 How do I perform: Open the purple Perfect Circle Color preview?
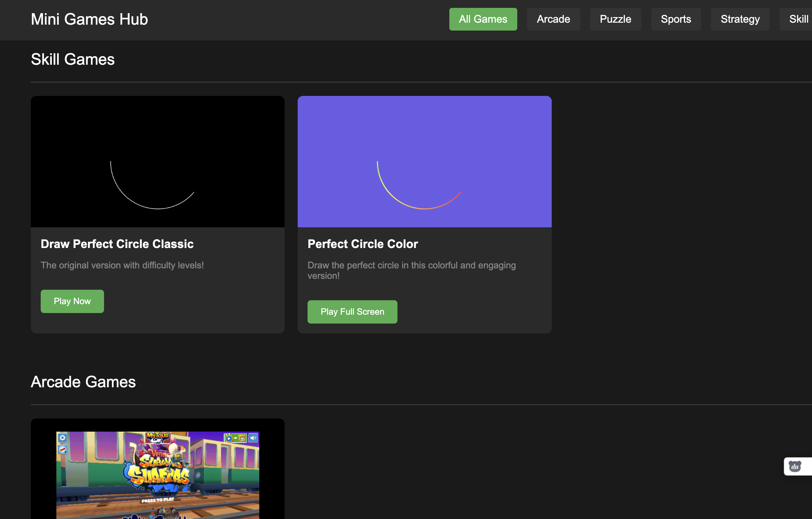point(425,162)
